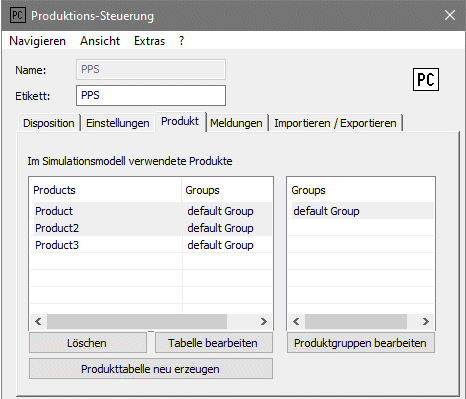Click Produkttabelle neu erzeugen button

pyautogui.click(x=151, y=369)
